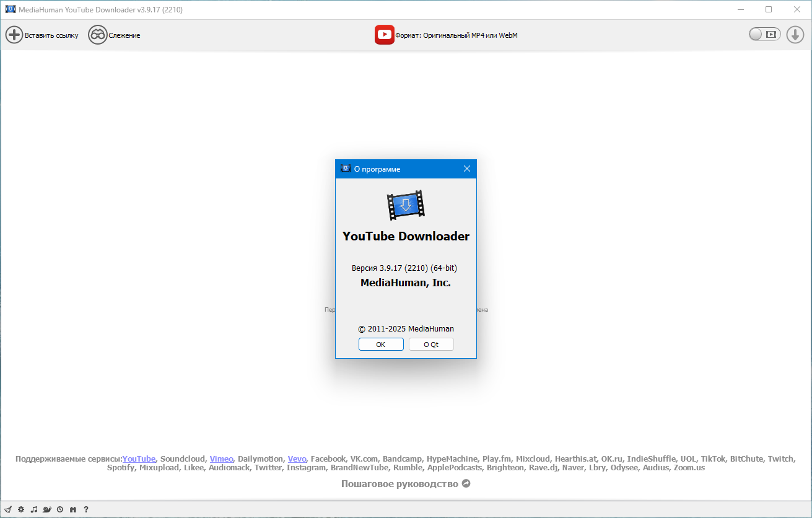Click the red YouTube format icon
The height and width of the screenshot is (518, 812).
pyautogui.click(x=384, y=35)
